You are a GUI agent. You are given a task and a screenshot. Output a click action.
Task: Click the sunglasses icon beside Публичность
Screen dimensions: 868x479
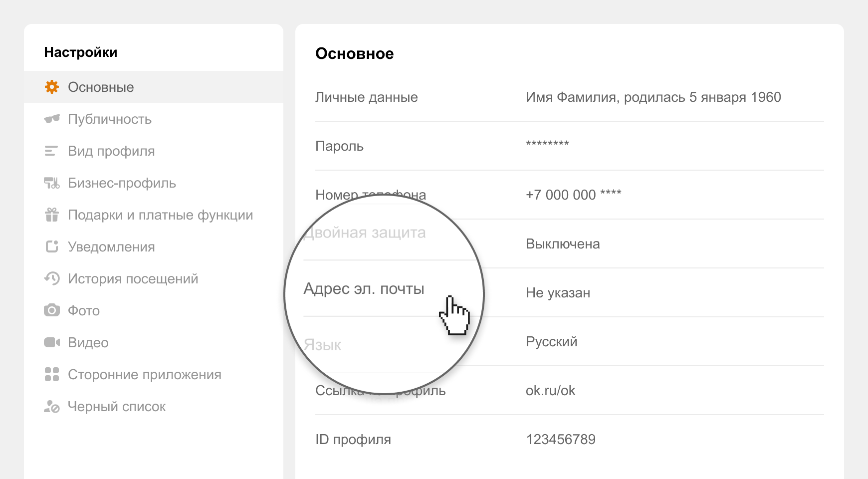52,119
